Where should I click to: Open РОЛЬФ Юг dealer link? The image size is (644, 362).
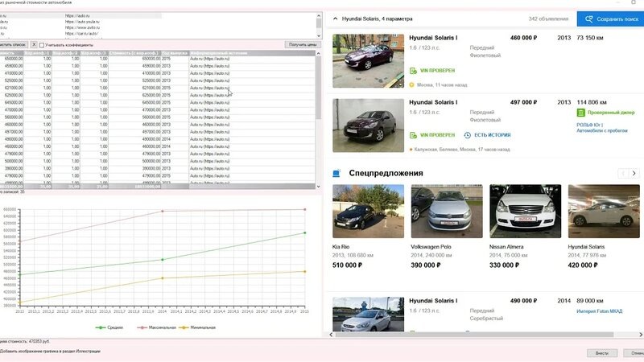pyautogui.click(x=601, y=128)
